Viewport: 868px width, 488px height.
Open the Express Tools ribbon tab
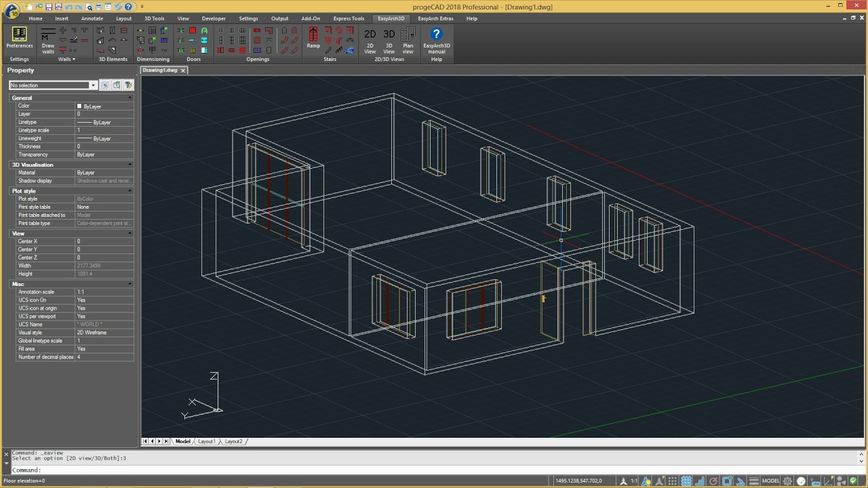pos(349,18)
